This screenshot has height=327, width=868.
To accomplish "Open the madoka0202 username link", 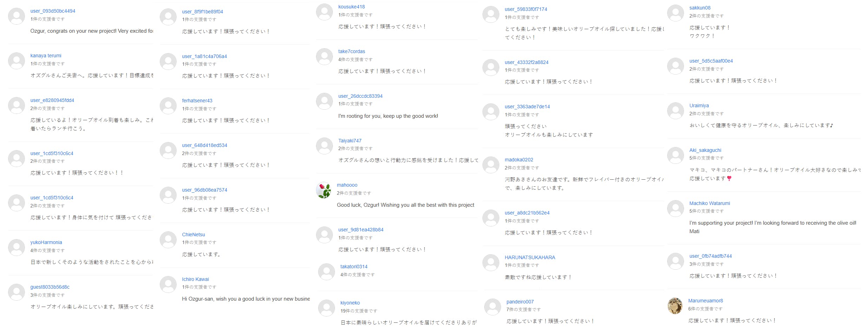I will click(519, 160).
